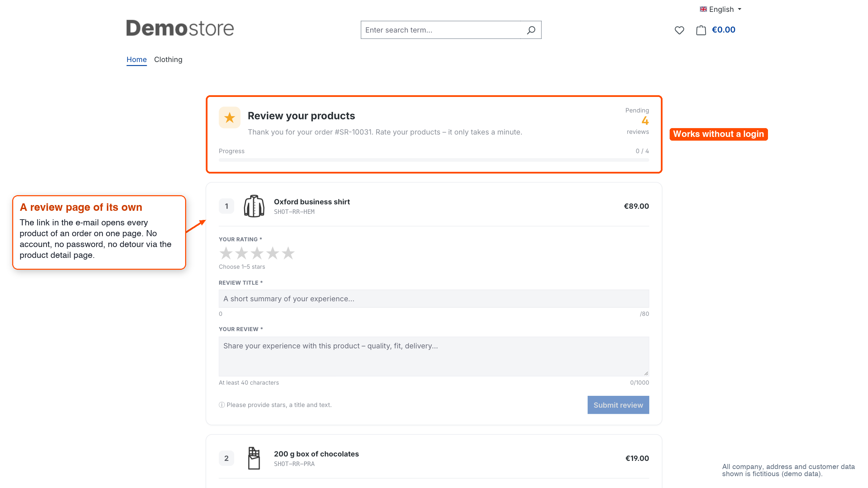Screen dimensions: 868x488
Task: Click the UK flag language icon
Action: pos(703,9)
